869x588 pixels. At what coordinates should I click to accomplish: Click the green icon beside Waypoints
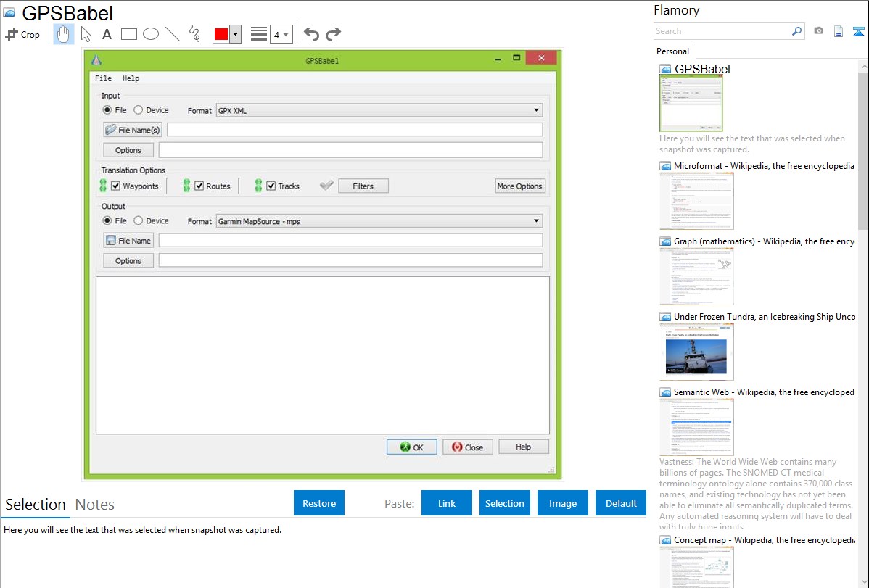103,186
